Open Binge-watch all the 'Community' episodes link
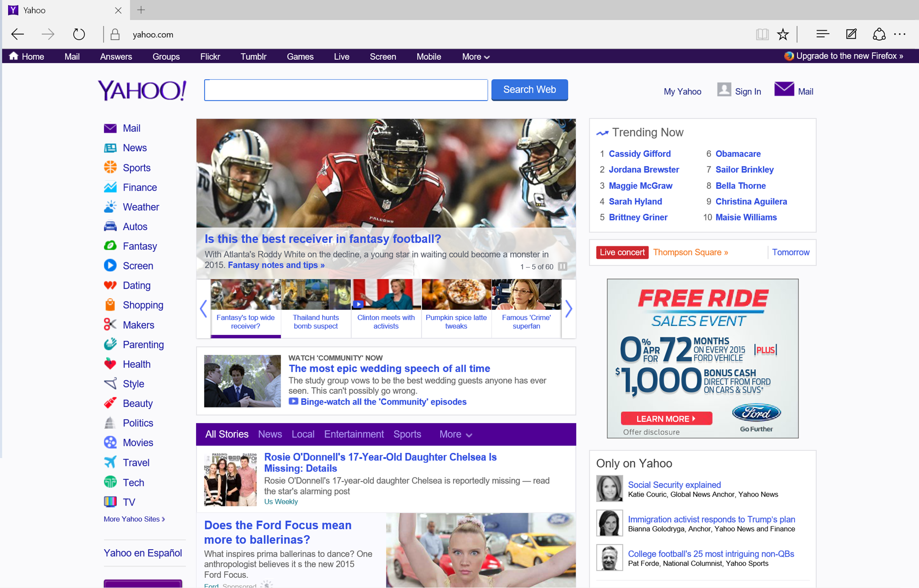919x588 pixels. [383, 401]
